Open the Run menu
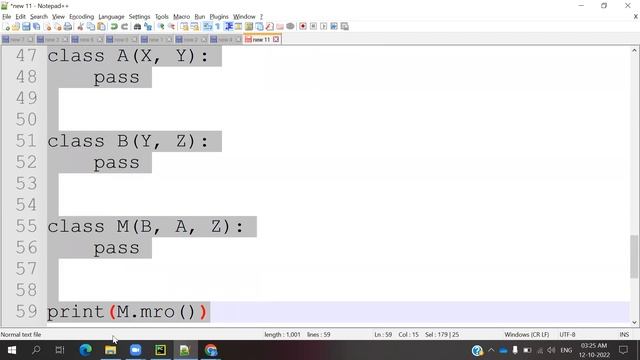Viewport: 640px width, 360px height. (200, 17)
